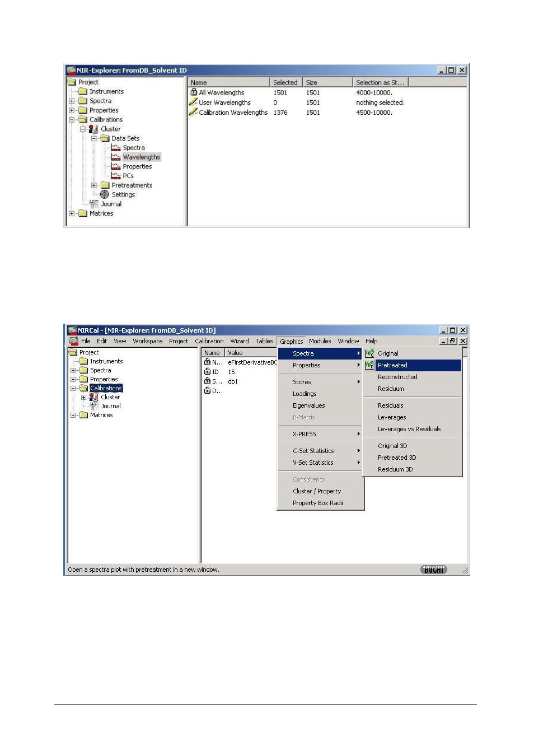
Task: Click the pencil icon beside User Wavelengths
Action: (x=193, y=102)
